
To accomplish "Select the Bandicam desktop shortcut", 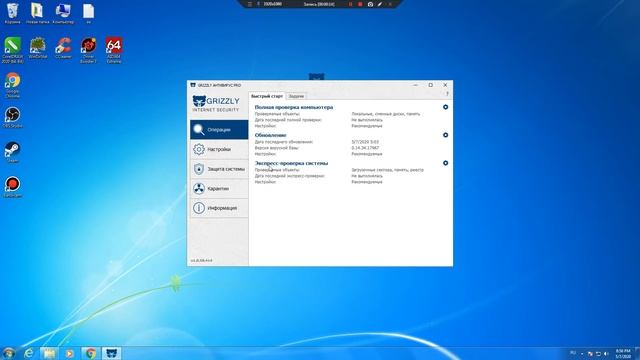I will coord(12,187).
